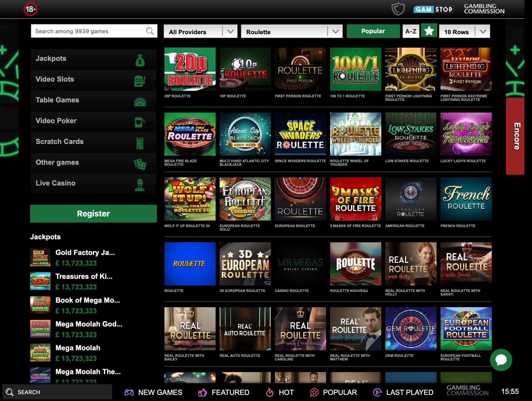The image size is (532, 401).
Task: Open the live chat bubble icon
Action: click(x=501, y=360)
